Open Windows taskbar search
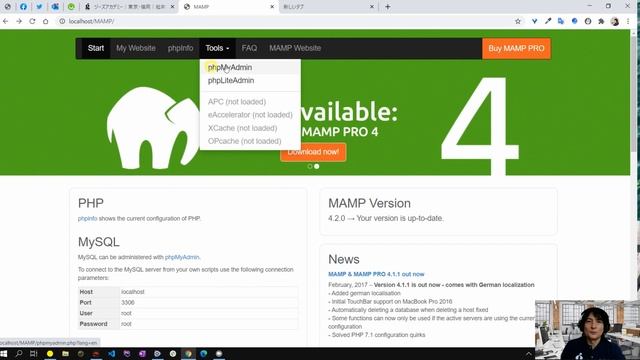 [x=19, y=353]
